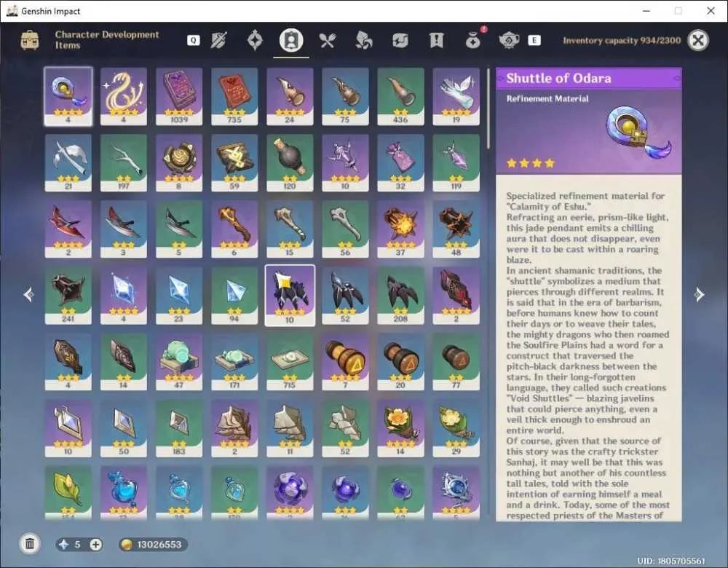Select the red book item with count 735
Screen dimensions: 728x568
click(234, 97)
